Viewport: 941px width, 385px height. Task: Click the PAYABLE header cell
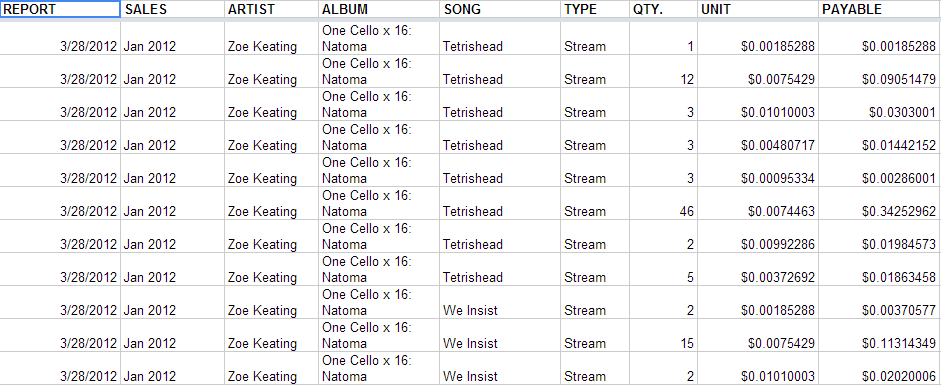tap(880, 9)
